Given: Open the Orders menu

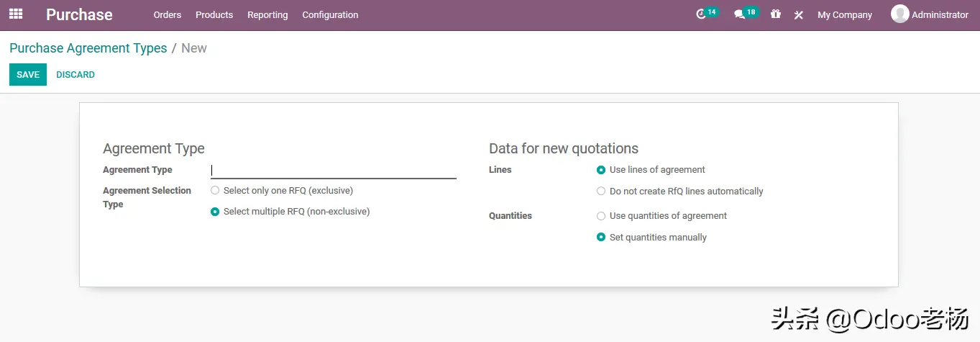Looking at the screenshot, I should [168, 15].
